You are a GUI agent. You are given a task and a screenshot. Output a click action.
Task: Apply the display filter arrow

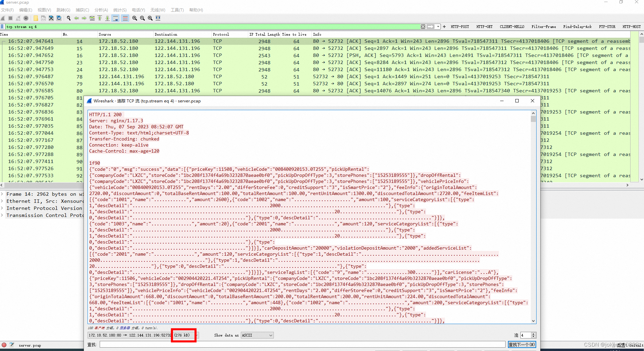tap(430, 27)
